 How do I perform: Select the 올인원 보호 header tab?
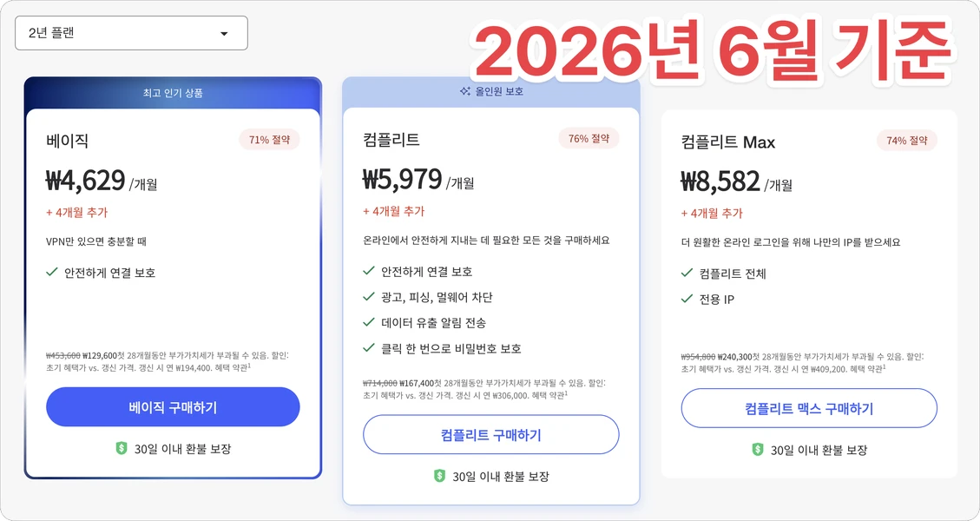pyautogui.click(x=491, y=91)
